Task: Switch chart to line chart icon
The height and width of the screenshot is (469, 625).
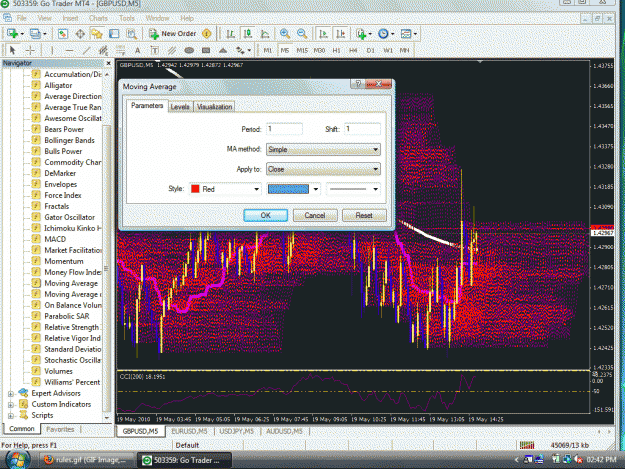Action: click(265, 34)
